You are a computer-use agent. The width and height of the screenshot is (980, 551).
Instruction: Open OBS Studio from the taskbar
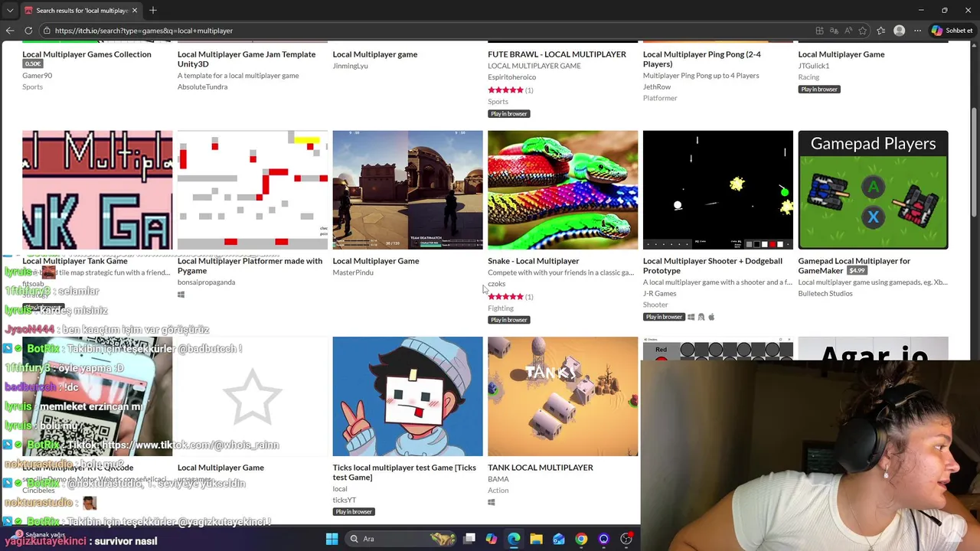pos(626,539)
